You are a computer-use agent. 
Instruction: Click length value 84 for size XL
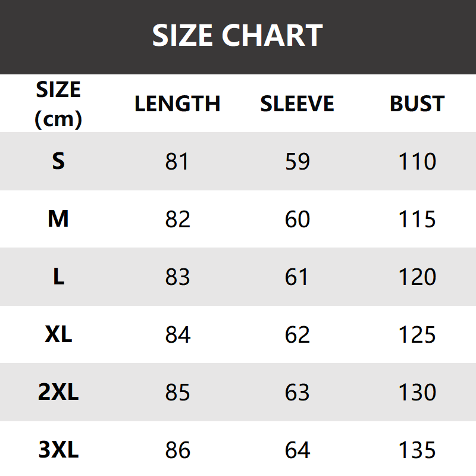[x=177, y=334]
